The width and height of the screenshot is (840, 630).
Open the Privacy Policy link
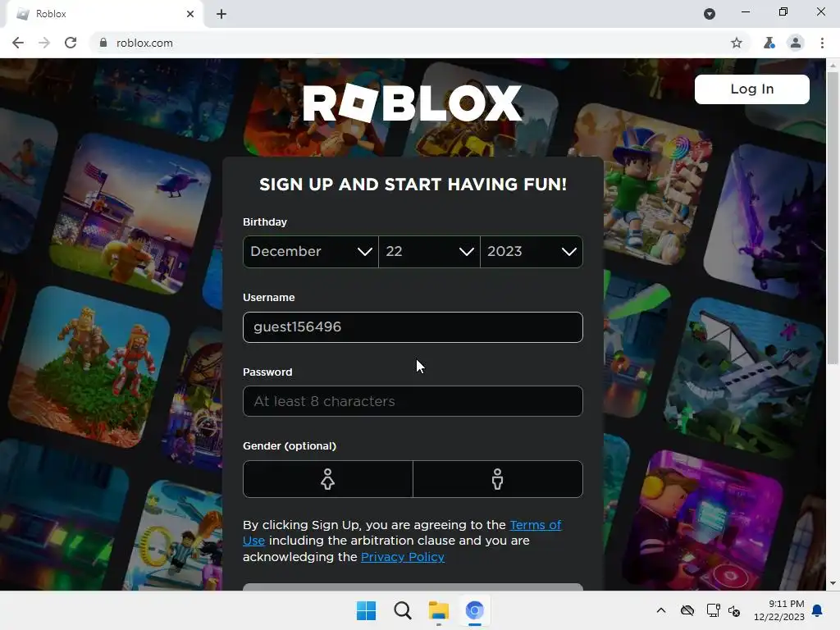click(x=402, y=557)
